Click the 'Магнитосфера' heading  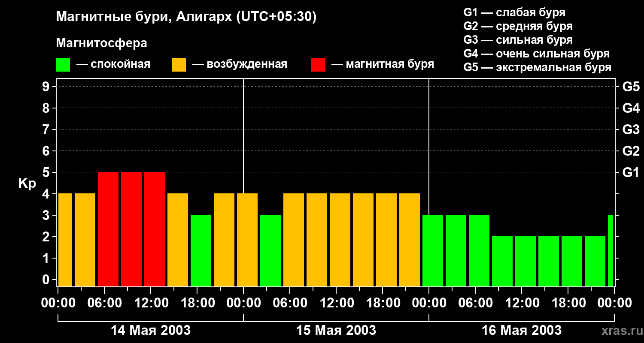click(x=101, y=43)
